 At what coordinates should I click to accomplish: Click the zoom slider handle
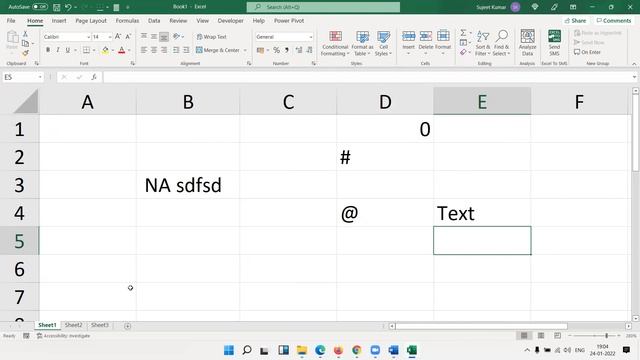(x=607, y=336)
